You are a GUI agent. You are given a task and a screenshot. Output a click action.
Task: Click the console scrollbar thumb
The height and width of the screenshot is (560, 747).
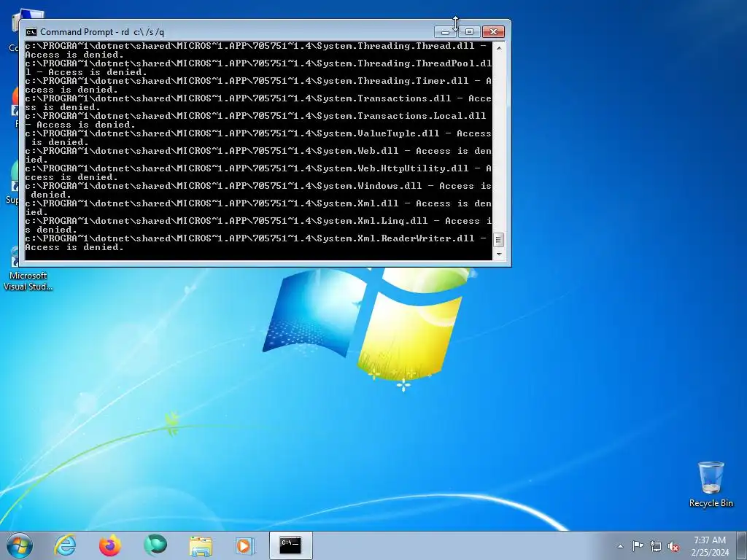point(498,240)
